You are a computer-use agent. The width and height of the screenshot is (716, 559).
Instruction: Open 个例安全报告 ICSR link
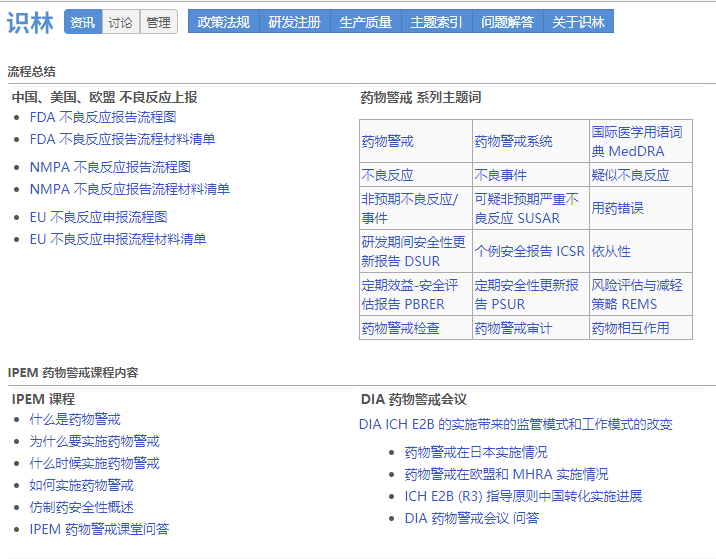tap(530, 251)
